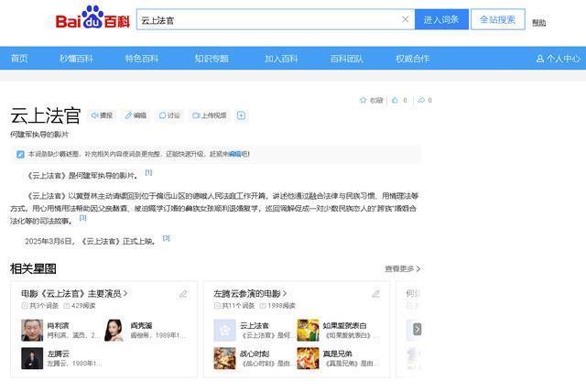Click the 战心时刻 title text
586x392 pixels.
click(255, 354)
